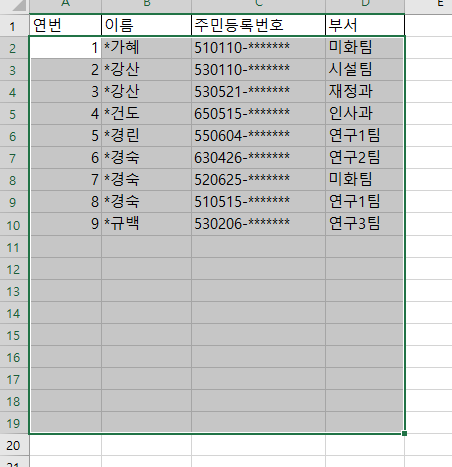The image size is (452, 467).
Task: Select ID cell 650515-*******
Action: coord(259,114)
